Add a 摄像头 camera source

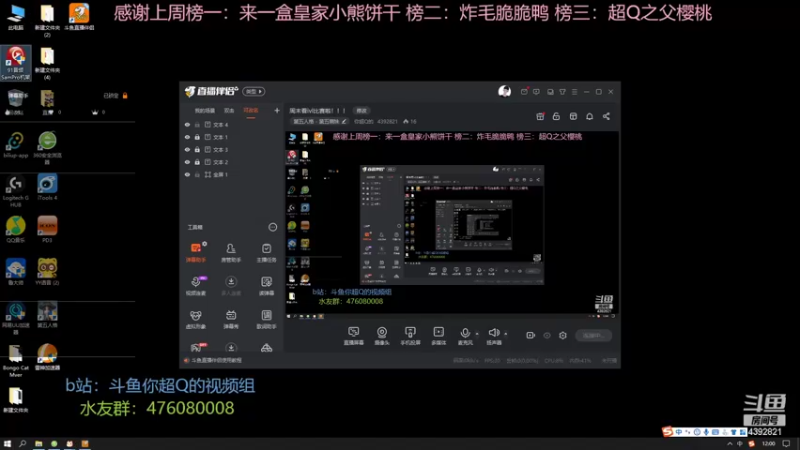tap(382, 336)
